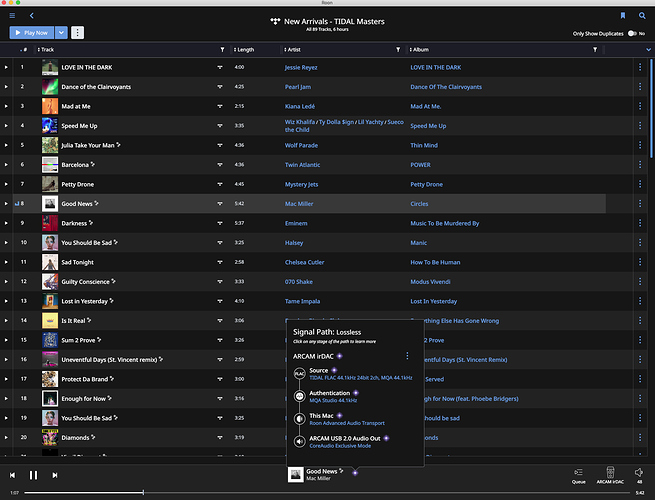The height and width of the screenshot is (500, 655).
Task: Open the hamburger navigation menu
Action: 12,15
